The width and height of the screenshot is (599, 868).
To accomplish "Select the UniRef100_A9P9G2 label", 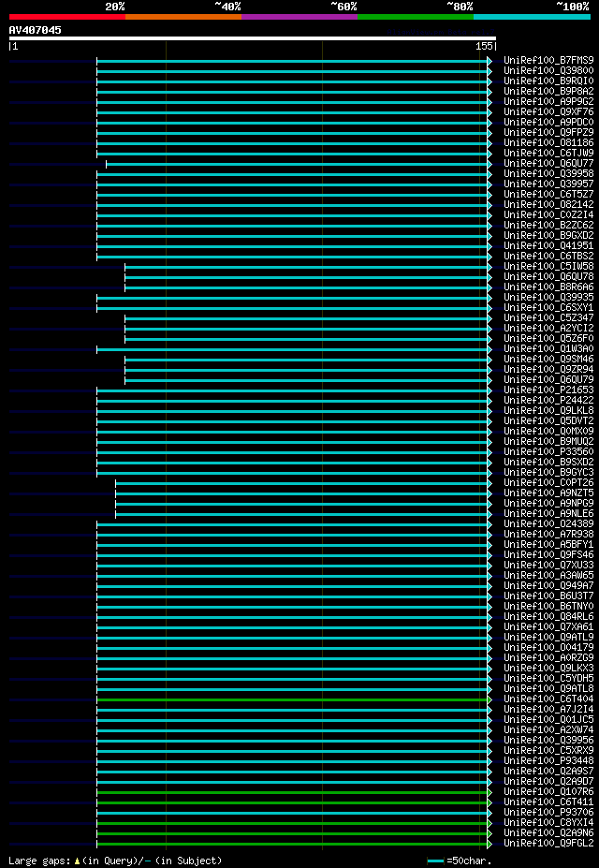I will click(548, 102).
